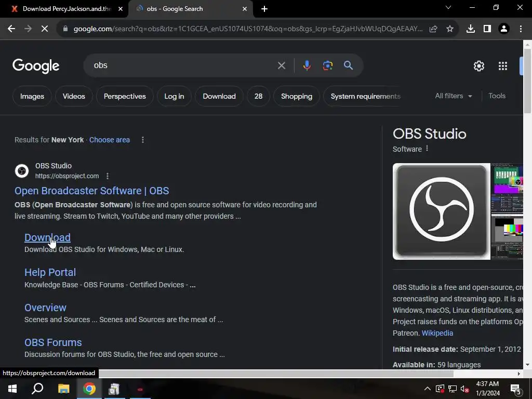Click inside the obs search field
The image size is (532, 399).
[183, 65]
